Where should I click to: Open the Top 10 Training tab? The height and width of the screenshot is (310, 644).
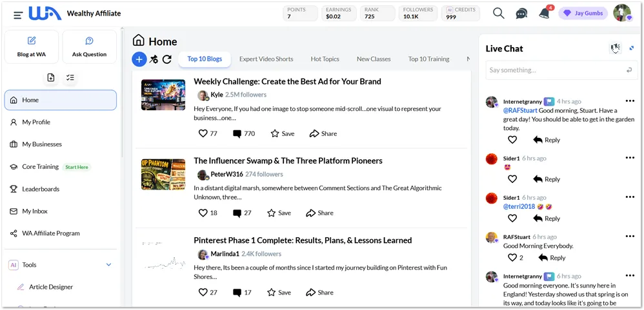tap(428, 59)
